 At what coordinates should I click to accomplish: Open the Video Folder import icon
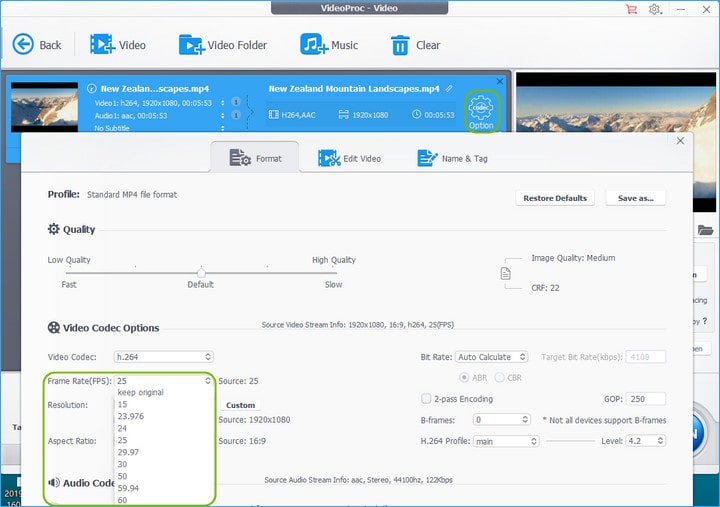tap(191, 45)
